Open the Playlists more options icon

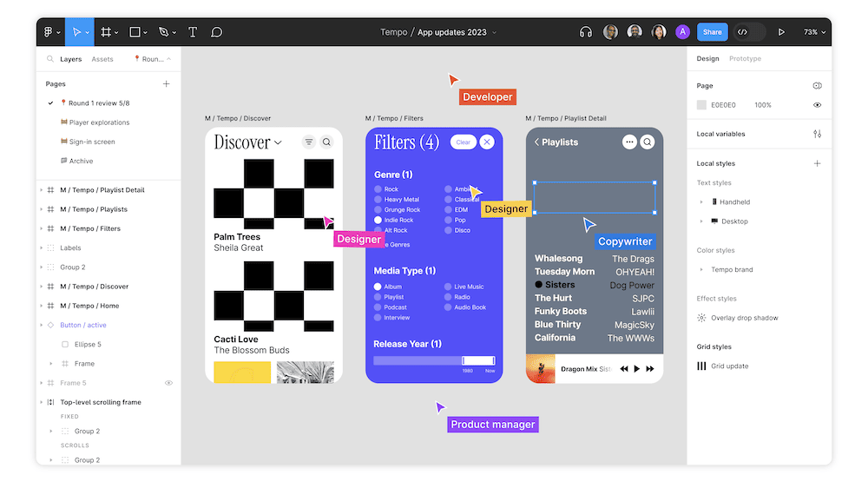pos(629,142)
